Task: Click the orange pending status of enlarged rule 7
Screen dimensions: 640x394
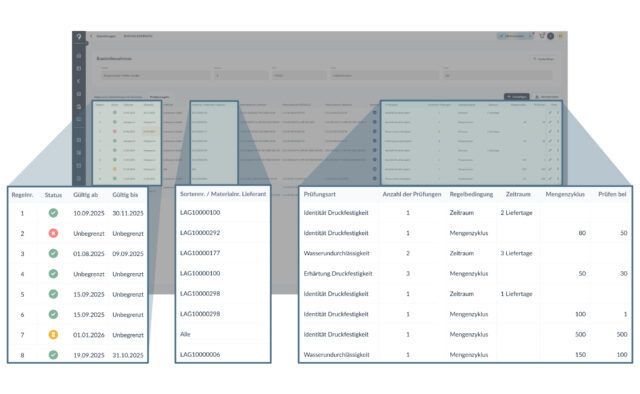Action: [53, 334]
